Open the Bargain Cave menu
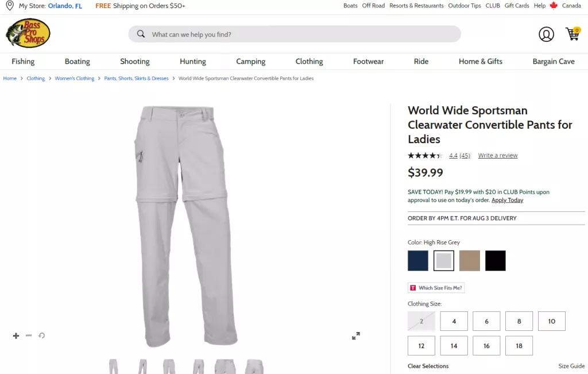 tap(553, 61)
